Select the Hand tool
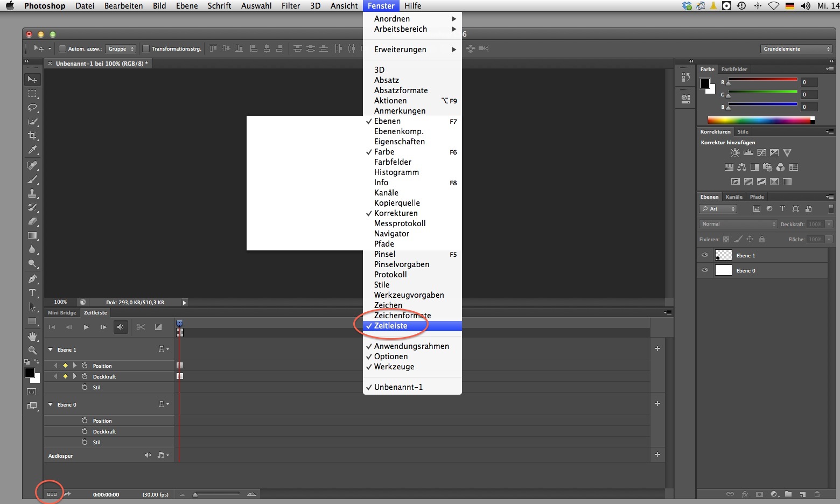 coord(32,337)
